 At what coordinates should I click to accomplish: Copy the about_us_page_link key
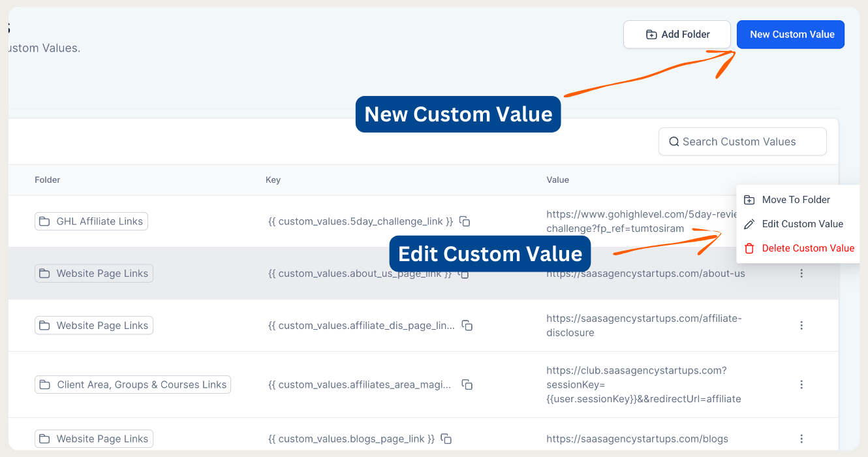click(463, 274)
